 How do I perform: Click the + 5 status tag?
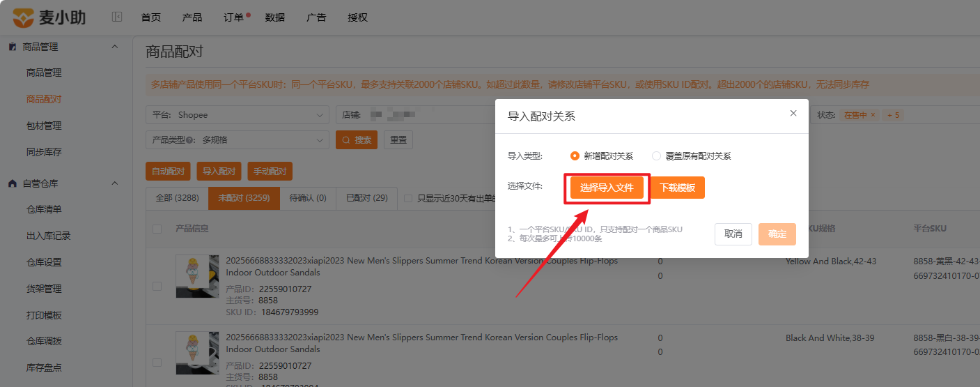(x=893, y=115)
